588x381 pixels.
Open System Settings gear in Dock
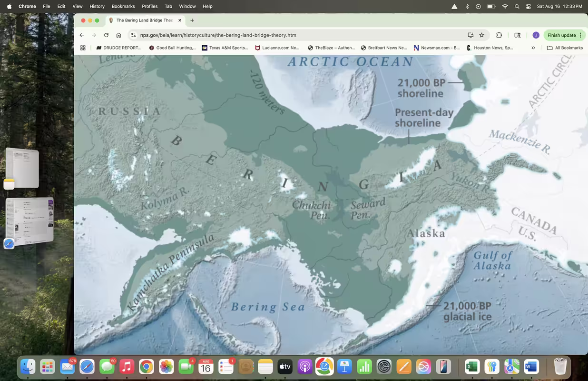(x=383, y=367)
